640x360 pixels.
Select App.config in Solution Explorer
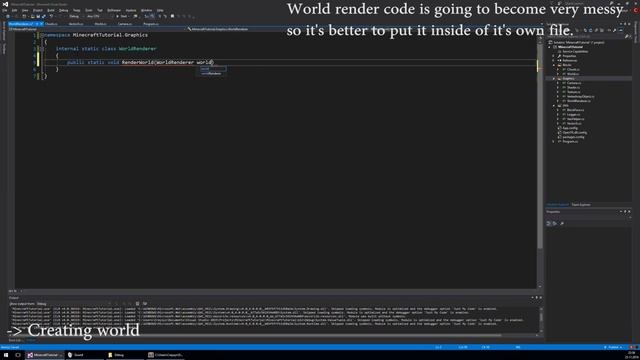point(570,128)
